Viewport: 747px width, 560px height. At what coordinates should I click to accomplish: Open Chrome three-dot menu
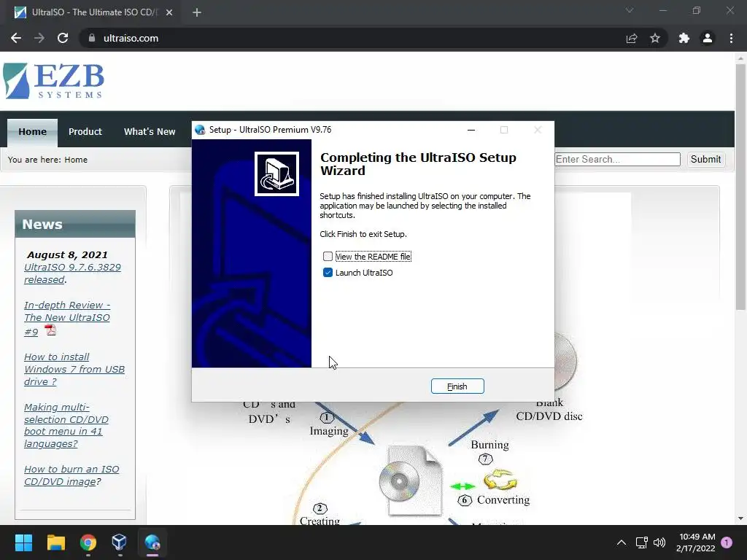tap(731, 38)
